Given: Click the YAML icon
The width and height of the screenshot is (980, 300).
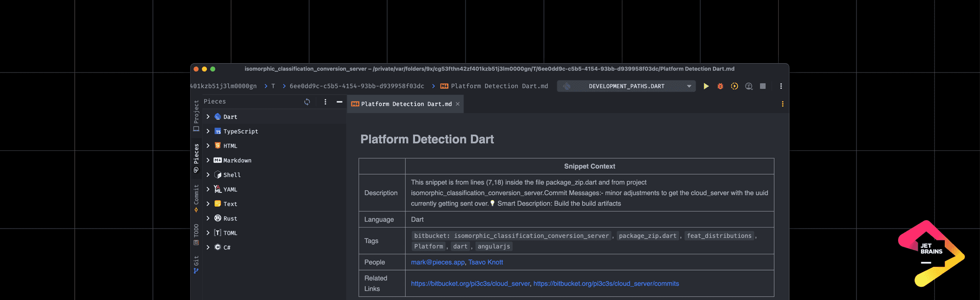Looking at the screenshot, I should click(x=218, y=189).
